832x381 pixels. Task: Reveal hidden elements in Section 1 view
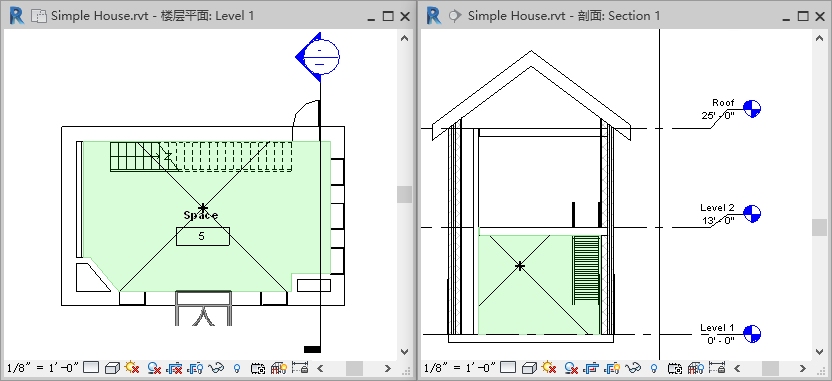click(x=654, y=368)
